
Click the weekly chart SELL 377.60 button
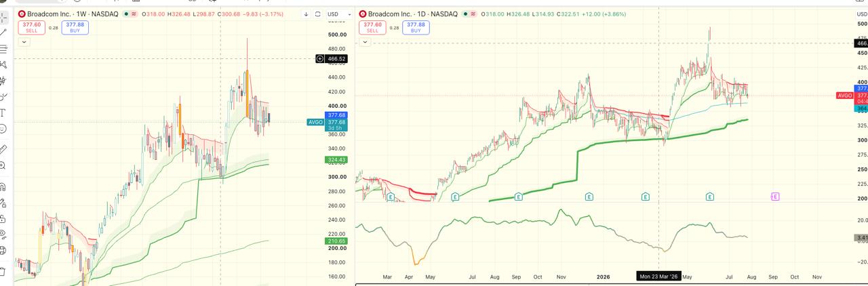pyautogui.click(x=31, y=27)
